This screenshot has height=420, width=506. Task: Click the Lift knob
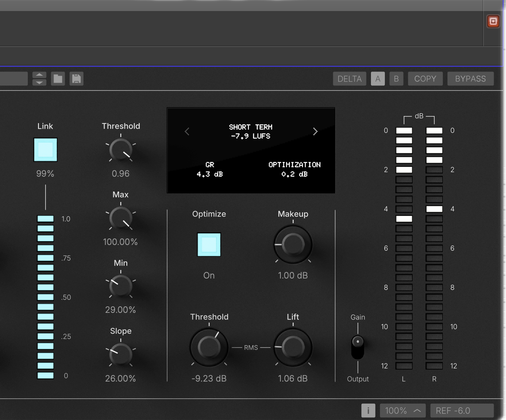pos(293,347)
